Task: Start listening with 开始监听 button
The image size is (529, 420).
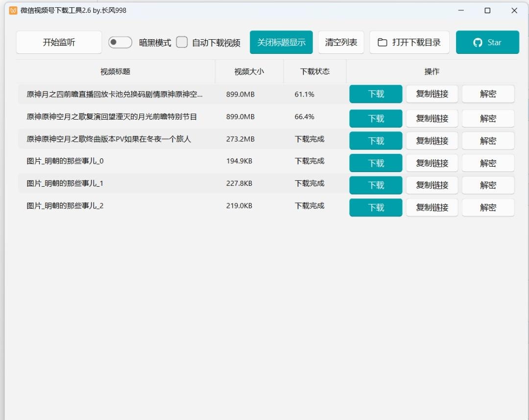Action: [x=59, y=42]
